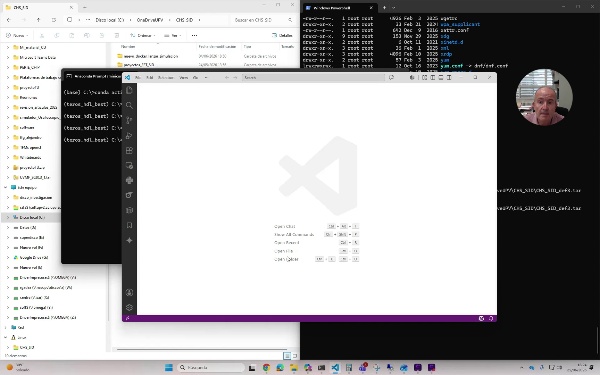Screen dimensions: 600x375
Task: Sort by the Nombre column header
Action: (x=128, y=46)
